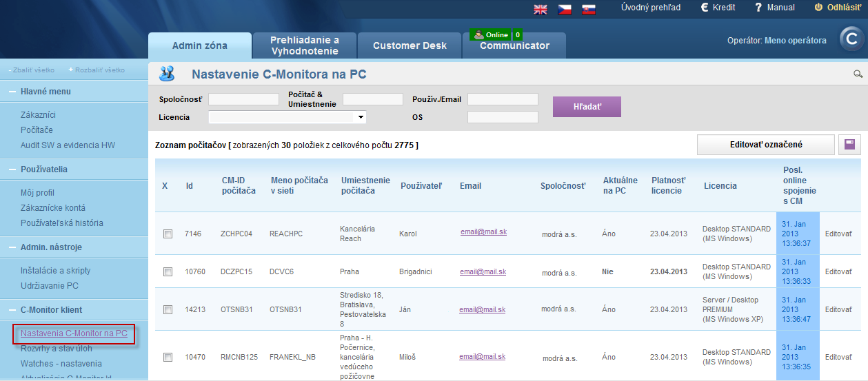Open the Communicator tab
This screenshot has width=868, height=381.
pyautogui.click(x=514, y=45)
